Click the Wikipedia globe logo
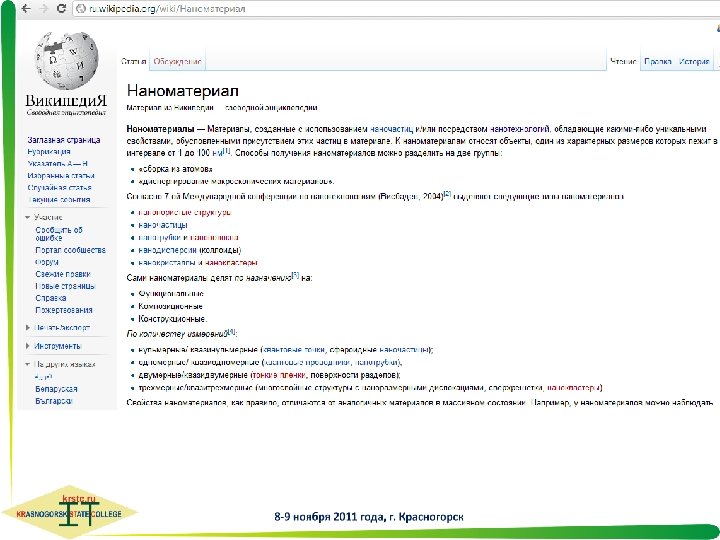This screenshot has width=720, height=540. tap(67, 61)
